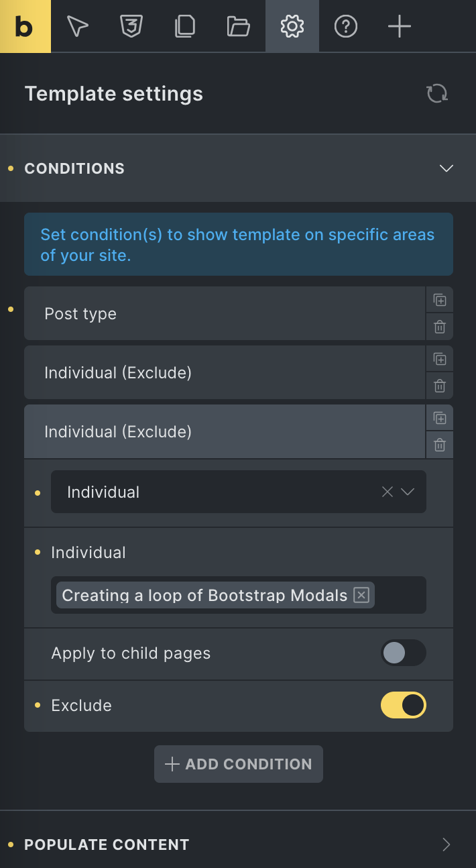Open the Individual dropdown
Viewport: 476px width, 868px height.
coord(408,492)
